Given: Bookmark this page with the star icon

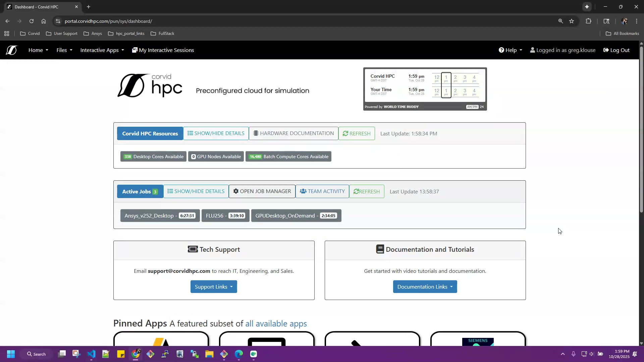Looking at the screenshot, I should click(572, 21).
